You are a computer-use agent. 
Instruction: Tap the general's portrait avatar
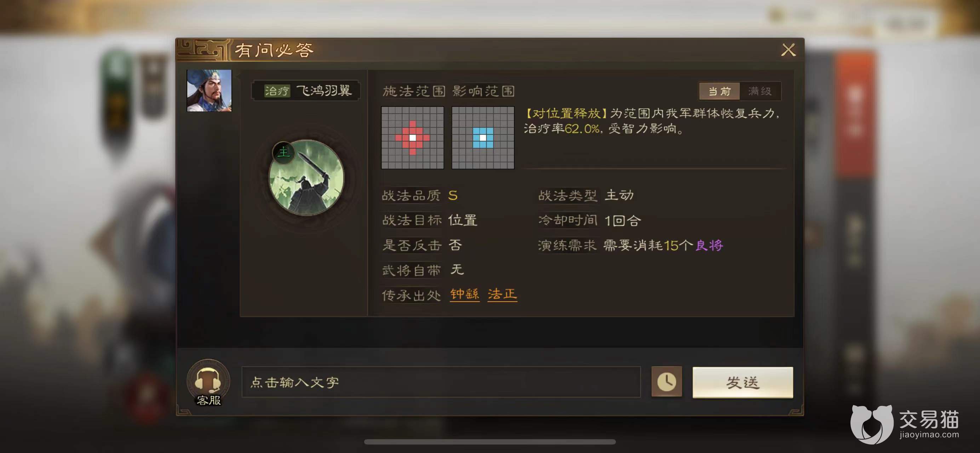click(209, 90)
